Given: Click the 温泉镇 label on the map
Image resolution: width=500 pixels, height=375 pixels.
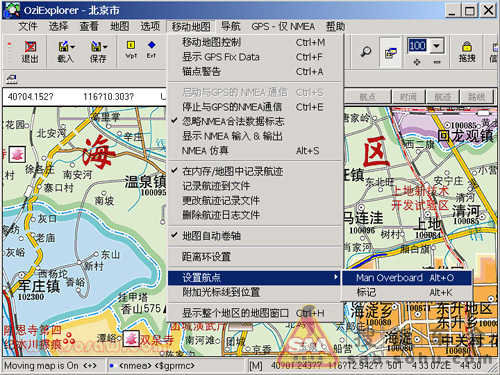Looking at the screenshot, I should 145,182.
